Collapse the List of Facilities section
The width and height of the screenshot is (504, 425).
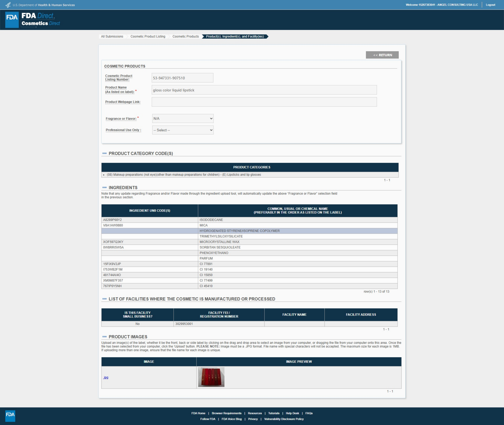pyautogui.click(x=104, y=299)
